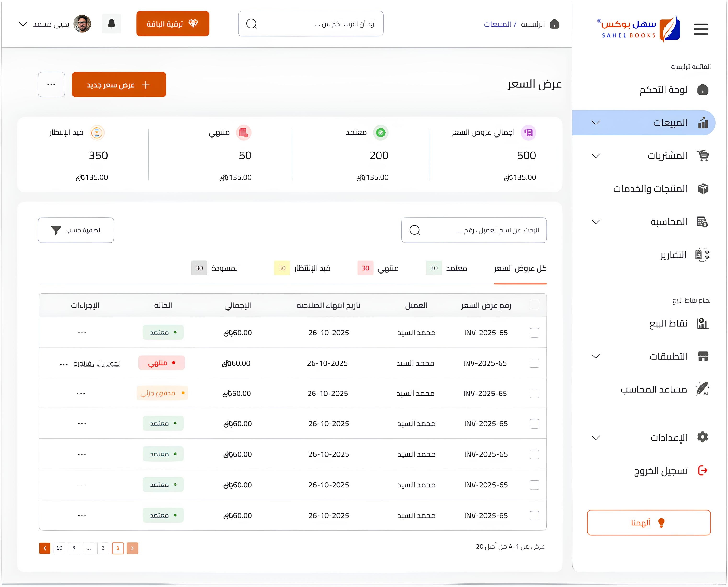Screen dimensions: 728x587
Task: Click the تحويل إلى فاتورة link
Action: pyautogui.click(x=97, y=363)
